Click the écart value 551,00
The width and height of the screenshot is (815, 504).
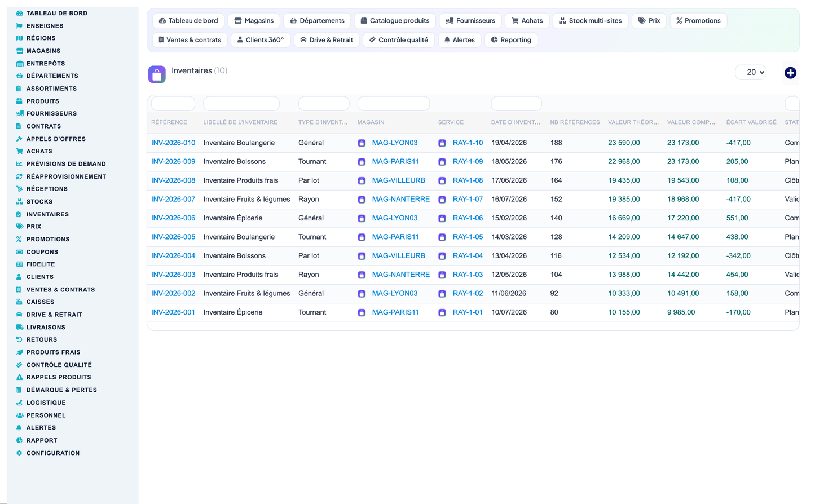pos(737,218)
